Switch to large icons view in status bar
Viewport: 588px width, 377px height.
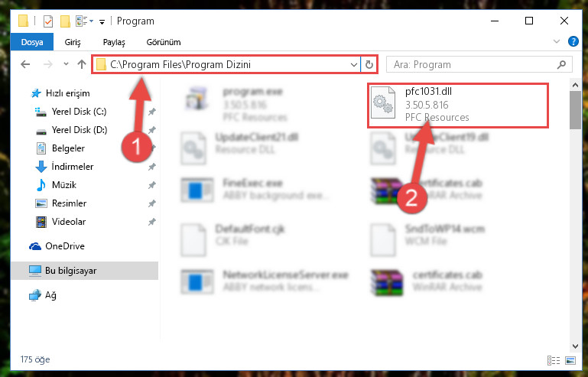(x=570, y=360)
